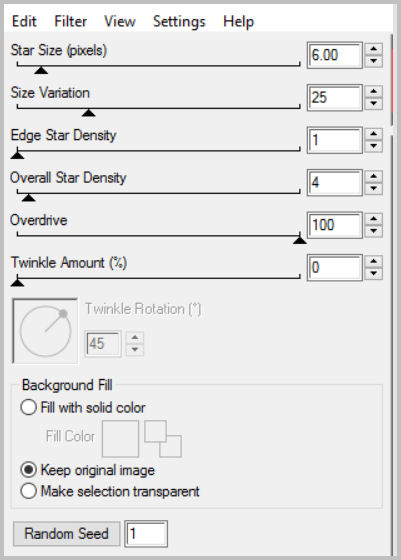Open the Filter menu
The width and height of the screenshot is (401, 560).
tap(70, 21)
